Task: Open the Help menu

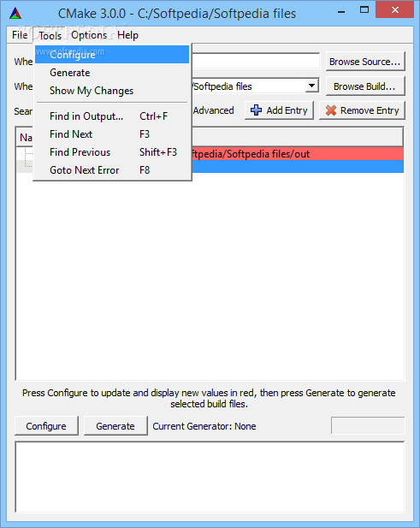Action: (x=127, y=35)
